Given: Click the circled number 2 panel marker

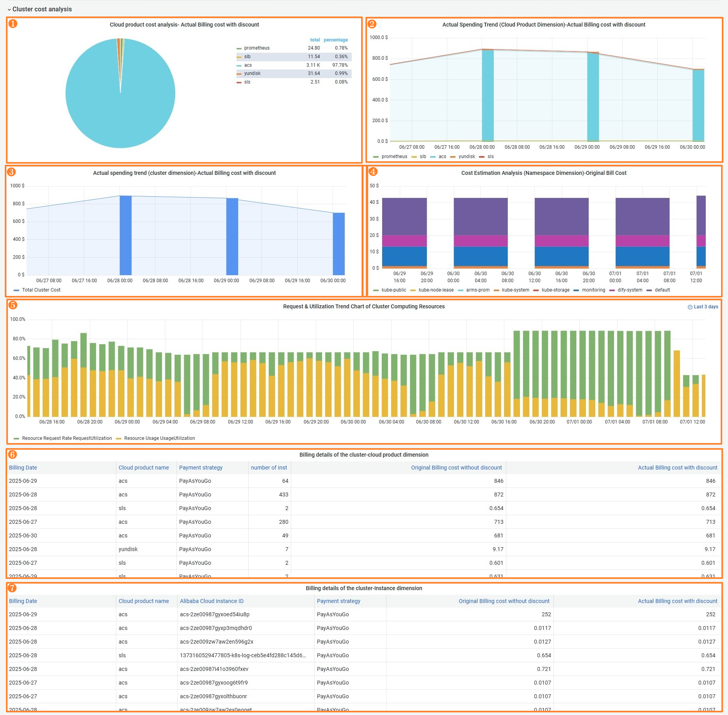Looking at the screenshot, I should click(x=372, y=24).
